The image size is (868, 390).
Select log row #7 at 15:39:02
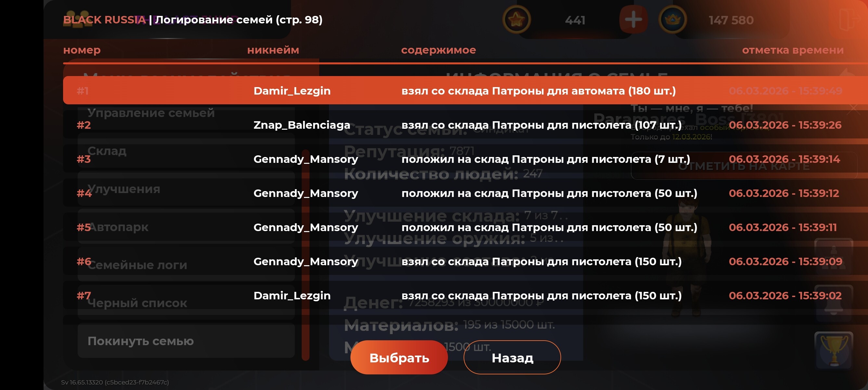pos(465,295)
